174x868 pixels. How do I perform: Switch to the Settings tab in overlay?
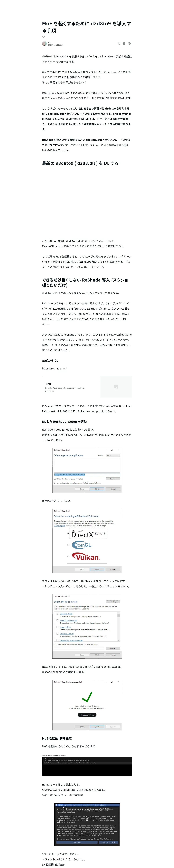[77, 805]
